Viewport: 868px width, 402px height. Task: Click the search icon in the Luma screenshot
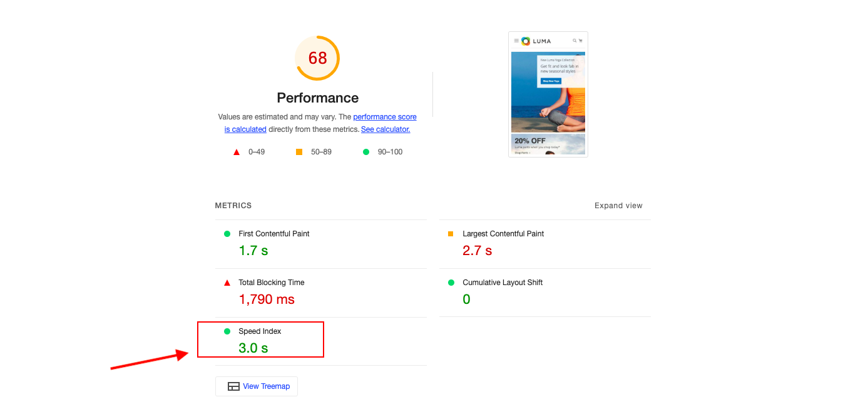coord(574,41)
